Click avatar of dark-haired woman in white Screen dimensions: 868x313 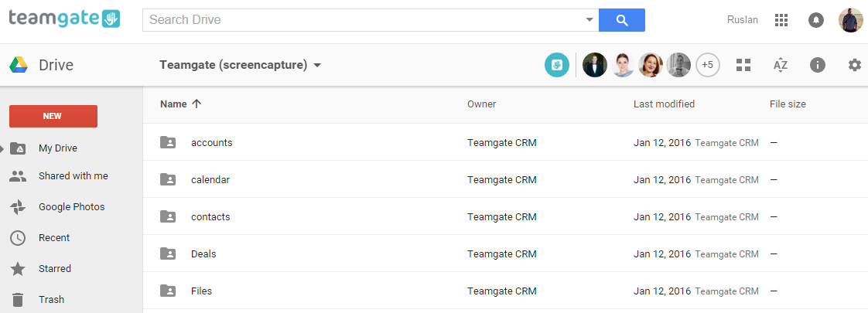[622, 65]
